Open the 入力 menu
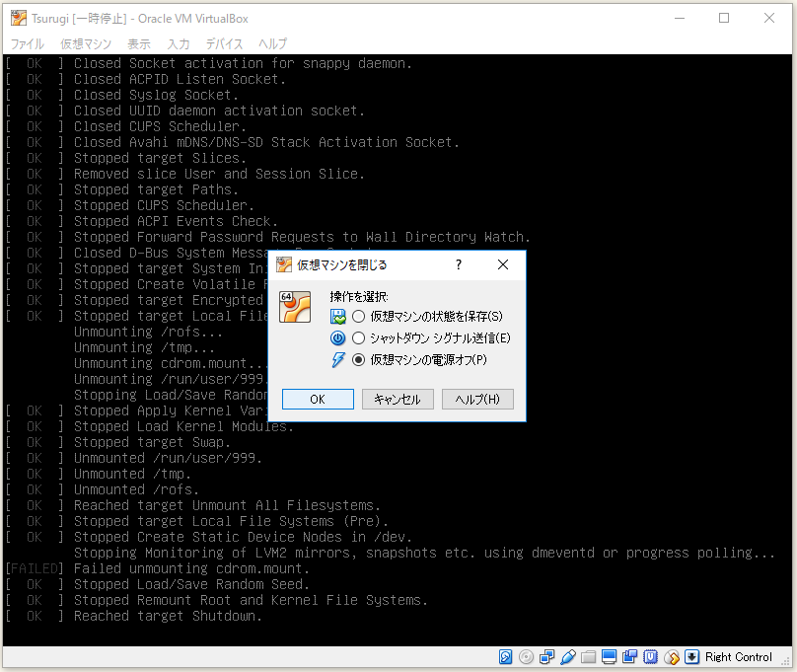 (x=179, y=43)
